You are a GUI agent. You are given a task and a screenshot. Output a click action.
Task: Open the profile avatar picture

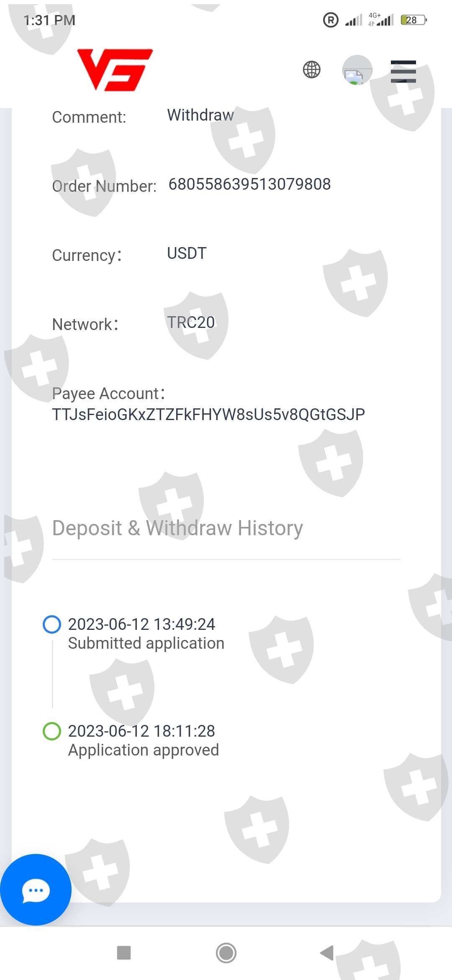pos(357,70)
